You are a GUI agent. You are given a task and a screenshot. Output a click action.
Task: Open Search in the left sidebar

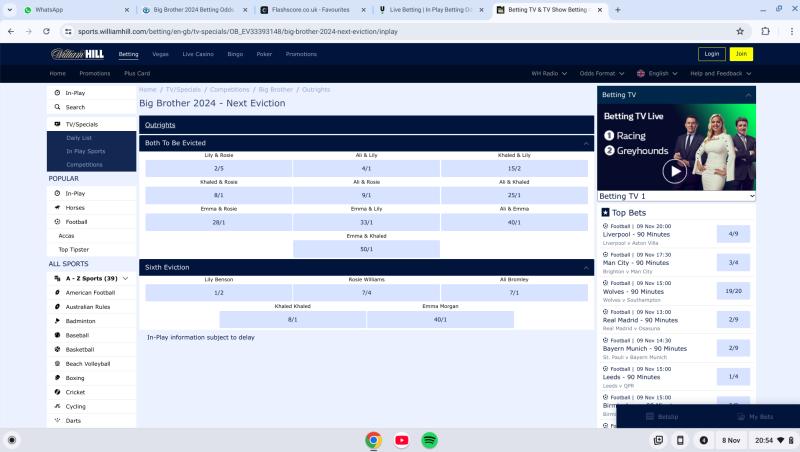tap(75, 107)
